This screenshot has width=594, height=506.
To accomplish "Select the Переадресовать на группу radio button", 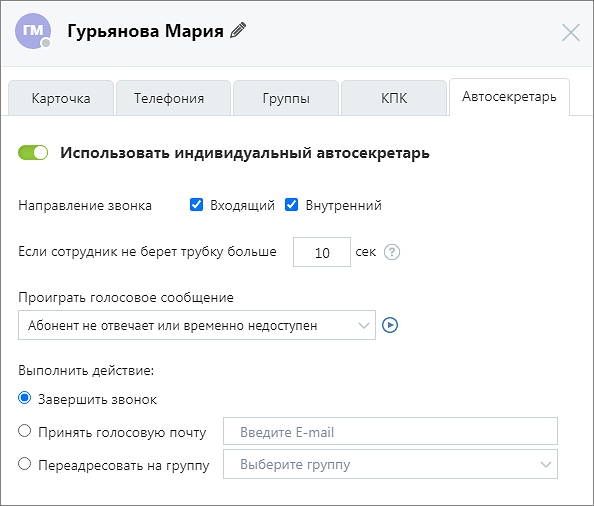I will 25,464.
